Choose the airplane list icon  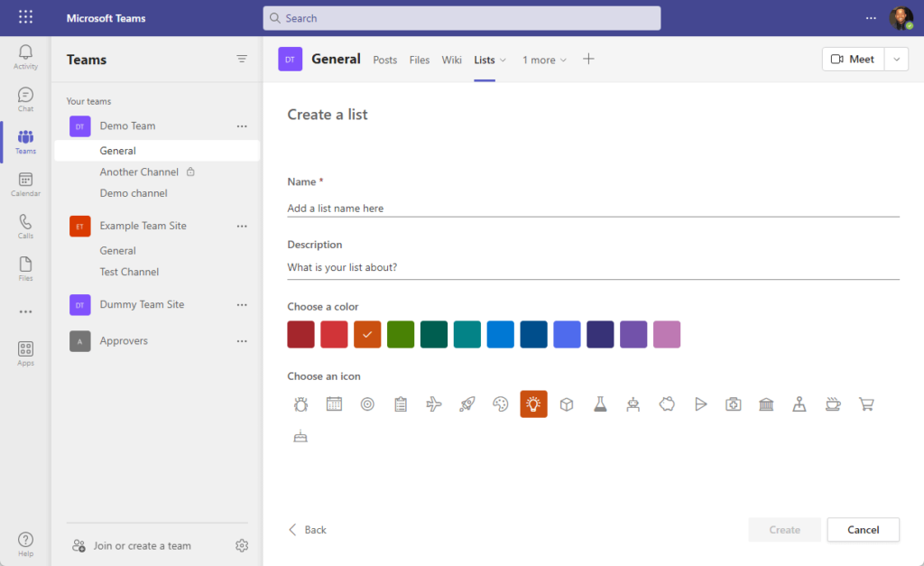(x=434, y=404)
